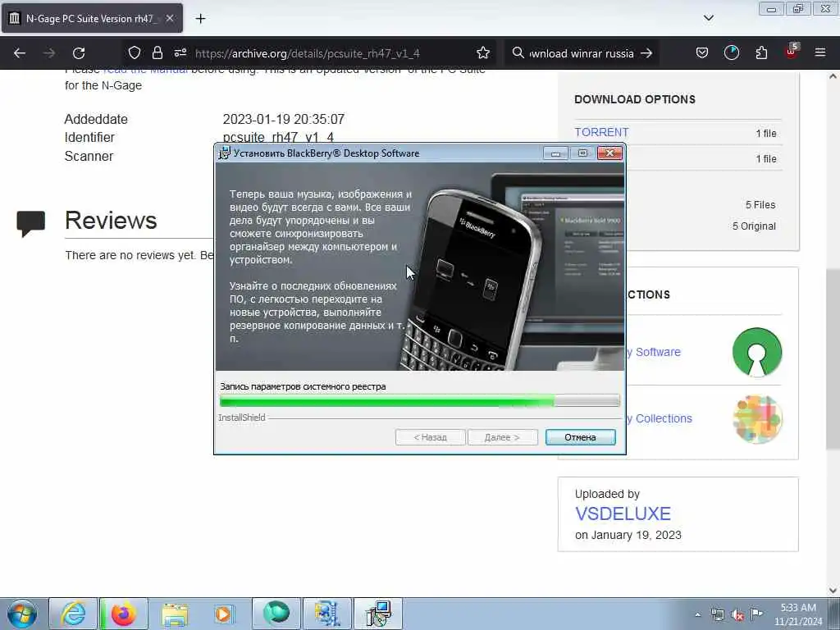Click the scrollbar down arrow
The height and width of the screenshot is (630, 840).
tap(833, 591)
